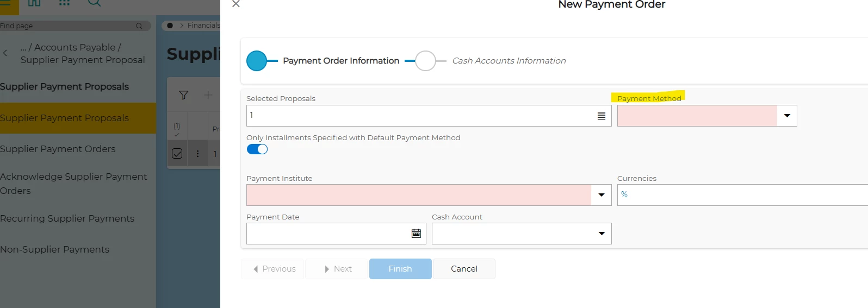Expand the Payment Institute dropdown
The height and width of the screenshot is (308, 868).
602,195
